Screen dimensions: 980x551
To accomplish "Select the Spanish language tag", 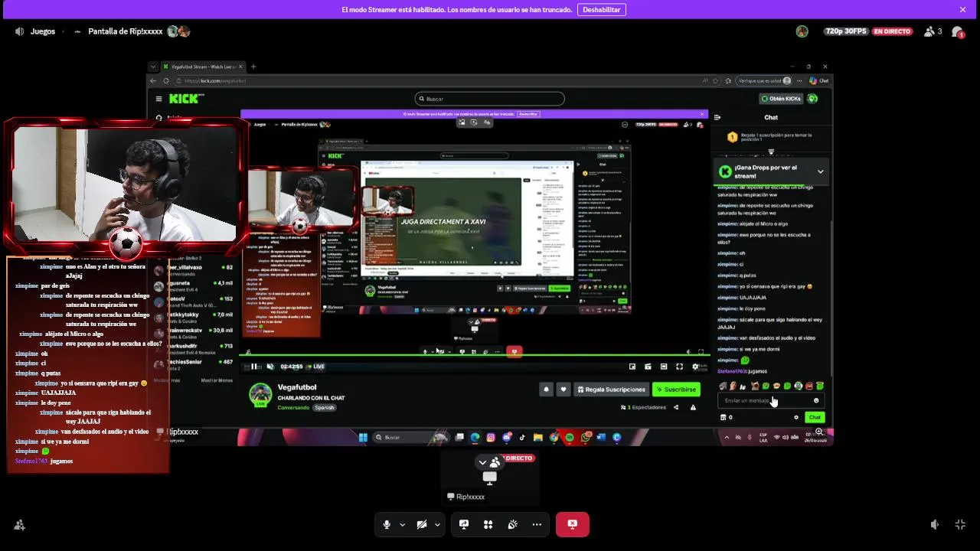I will [x=324, y=408].
